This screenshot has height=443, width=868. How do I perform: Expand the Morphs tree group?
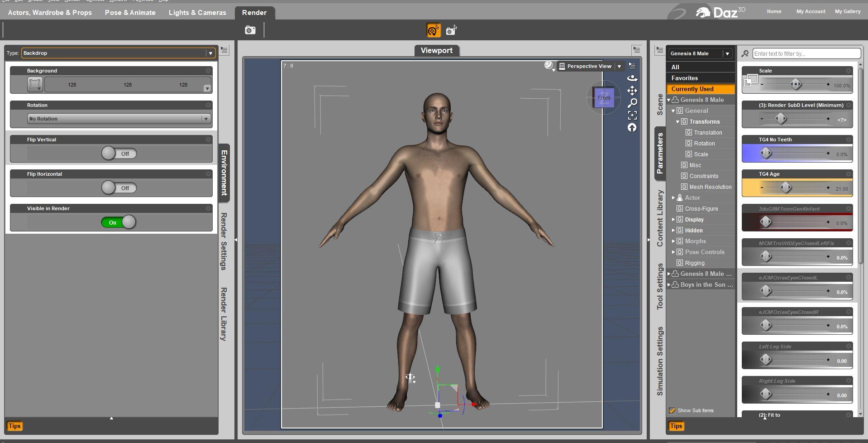pyautogui.click(x=673, y=241)
